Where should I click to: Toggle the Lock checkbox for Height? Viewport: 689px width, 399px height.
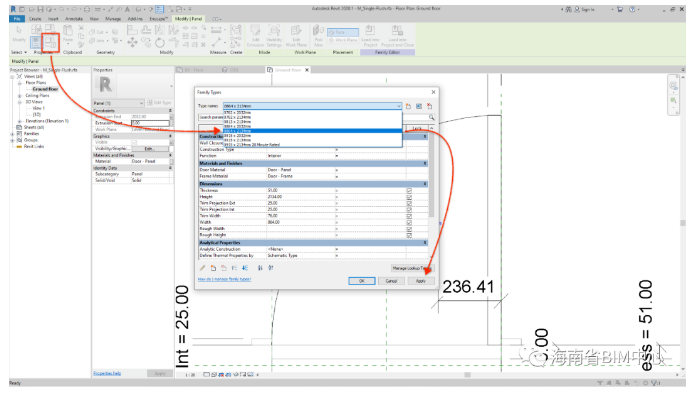(x=409, y=197)
